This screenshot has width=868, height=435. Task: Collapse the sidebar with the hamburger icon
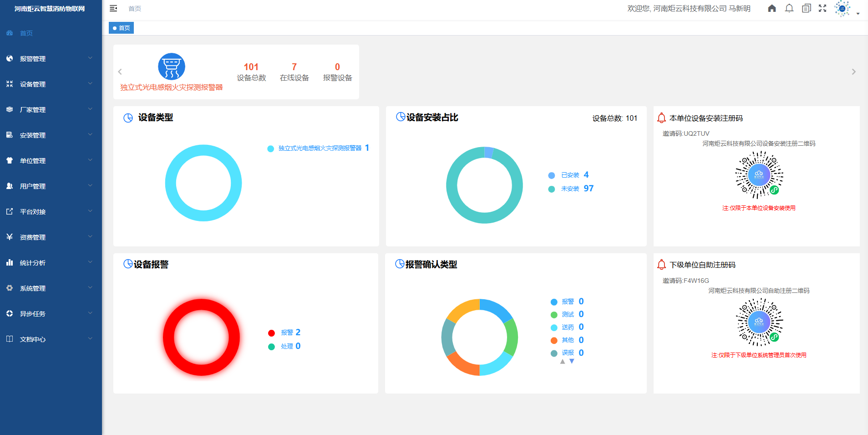pyautogui.click(x=113, y=8)
